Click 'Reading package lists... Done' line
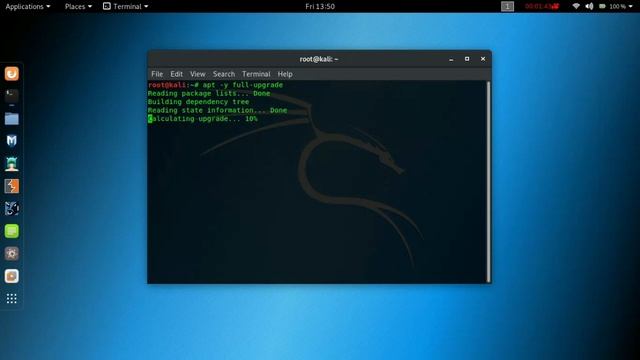640x360 pixels. coord(209,93)
